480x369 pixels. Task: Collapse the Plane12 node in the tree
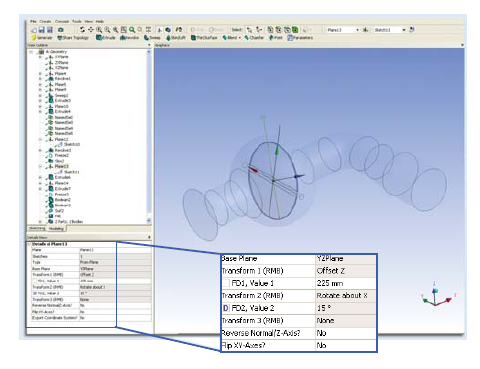coord(41,139)
